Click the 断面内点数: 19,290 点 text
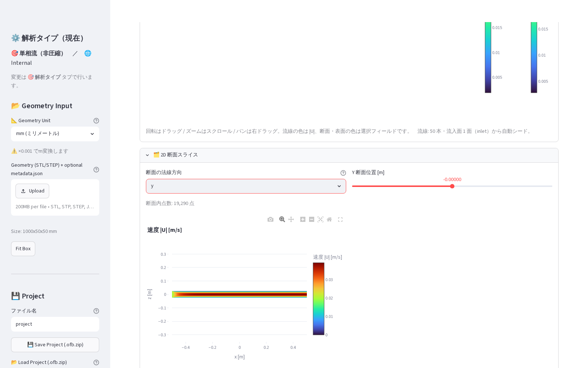 click(x=170, y=204)
